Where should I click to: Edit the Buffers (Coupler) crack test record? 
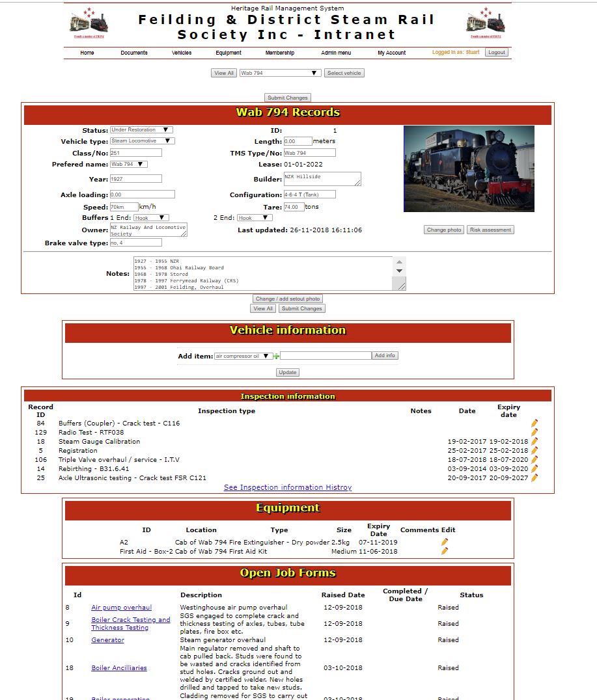(x=535, y=423)
